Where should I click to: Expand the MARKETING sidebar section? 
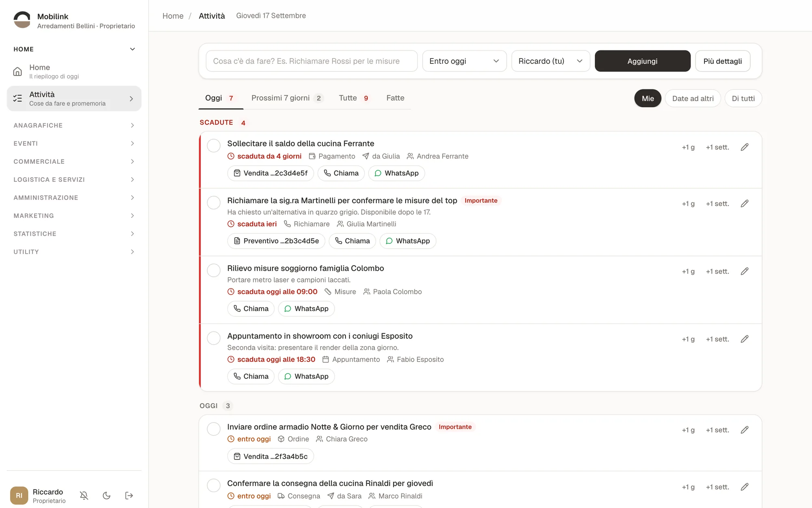[74, 216]
